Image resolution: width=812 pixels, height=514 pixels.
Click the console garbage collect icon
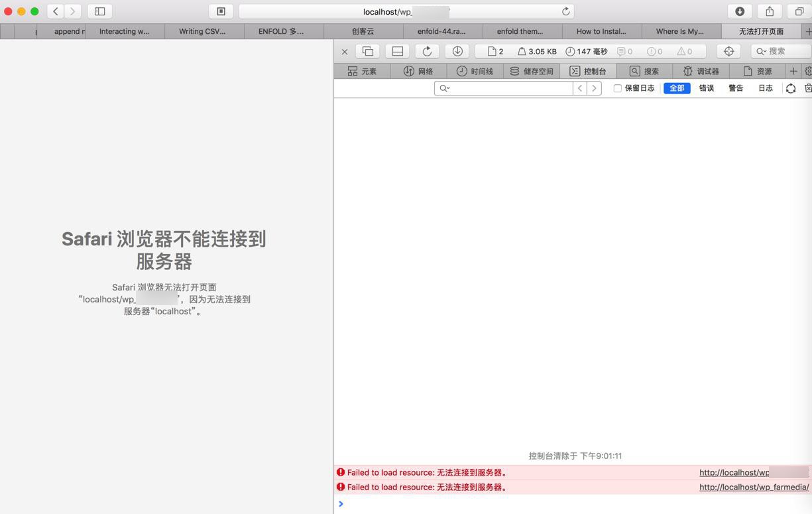pyautogui.click(x=791, y=88)
